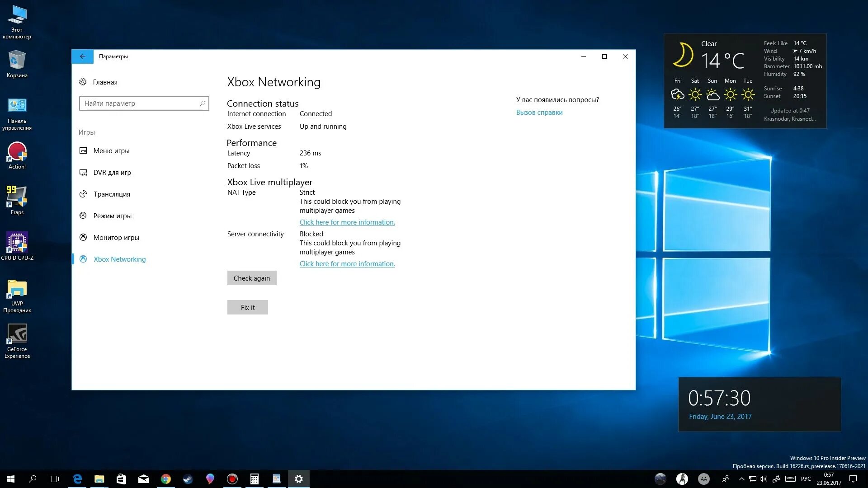Click the Найти параметр search field

pos(140,103)
